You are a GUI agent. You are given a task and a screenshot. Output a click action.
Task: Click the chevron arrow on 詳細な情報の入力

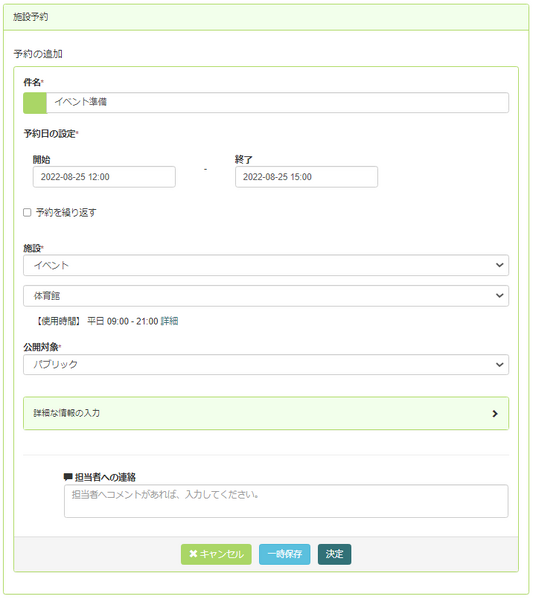pyautogui.click(x=495, y=414)
